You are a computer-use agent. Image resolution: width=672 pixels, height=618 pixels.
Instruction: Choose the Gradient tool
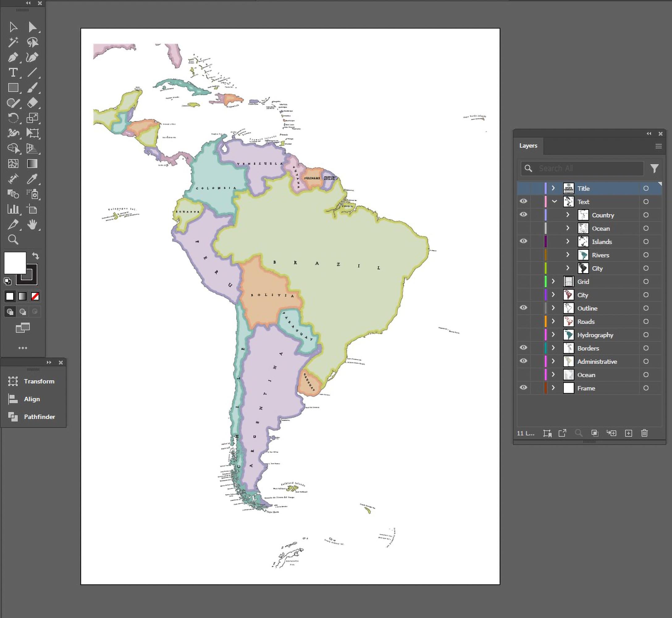coord(32,163)
